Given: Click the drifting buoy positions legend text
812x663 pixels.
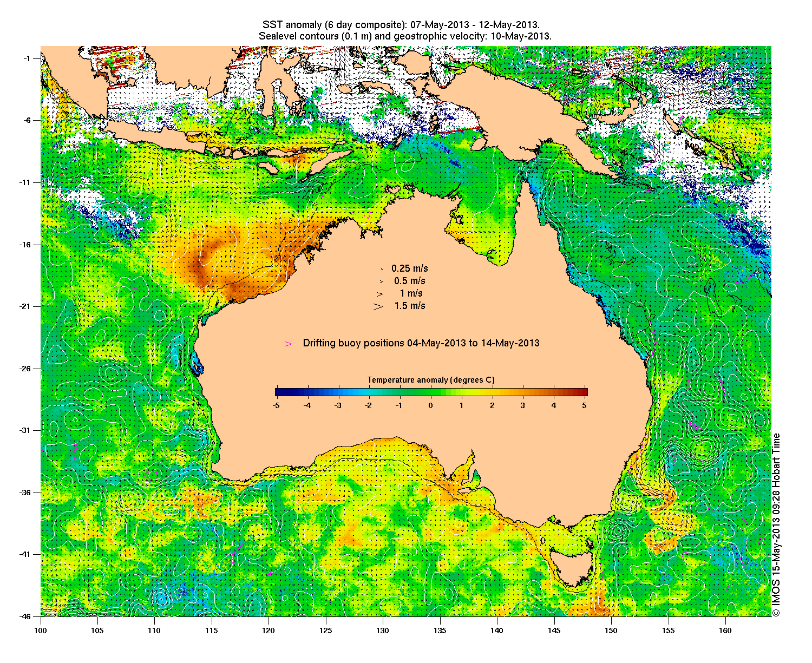Looking at the screenshot, I should (x=421, y=343).
